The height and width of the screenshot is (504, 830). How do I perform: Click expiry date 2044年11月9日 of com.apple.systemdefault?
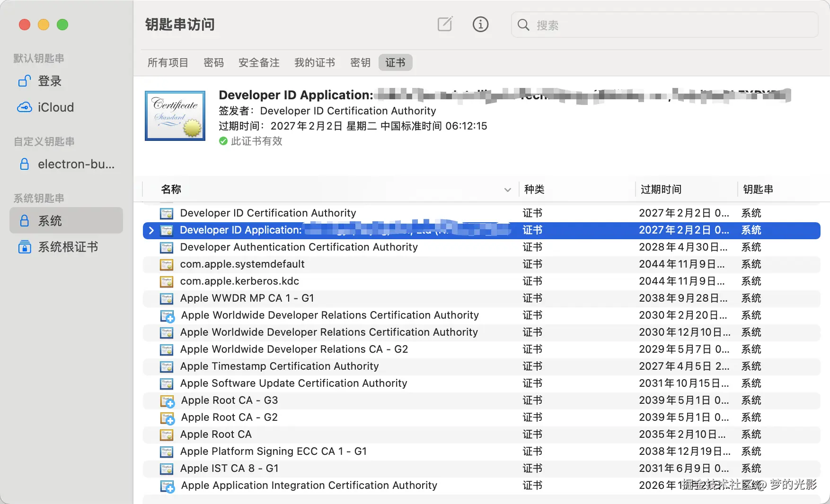(682, 264)
